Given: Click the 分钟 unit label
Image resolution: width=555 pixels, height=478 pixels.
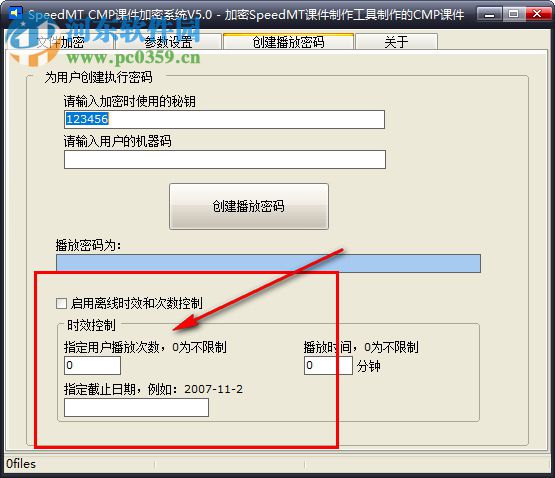Looking at the screenshot, I should click(x=368, y=366).
